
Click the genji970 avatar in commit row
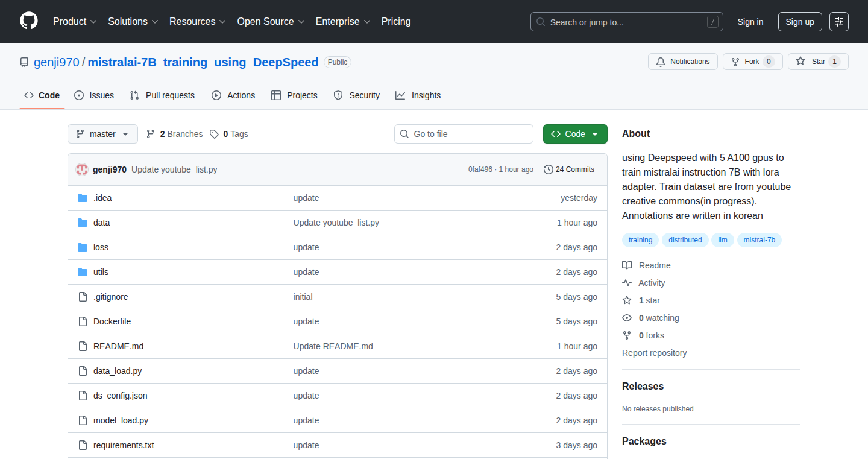(x=82, y=169)
